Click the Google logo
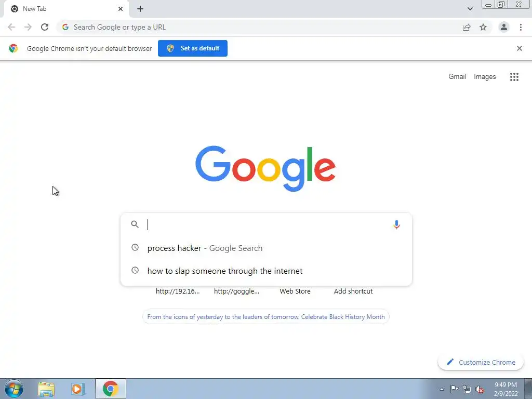Viewport: 532px width, 399px height. coord(265,169)
